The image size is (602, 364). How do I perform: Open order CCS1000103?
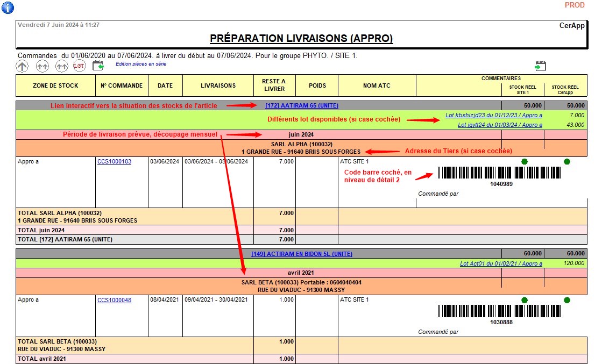(114, 161)
